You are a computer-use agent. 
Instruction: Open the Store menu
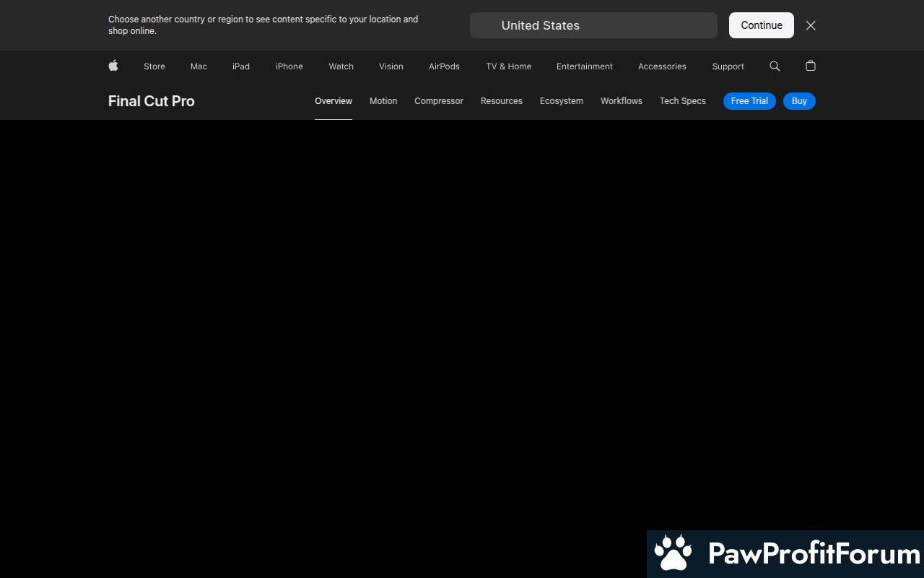point(154,66)
